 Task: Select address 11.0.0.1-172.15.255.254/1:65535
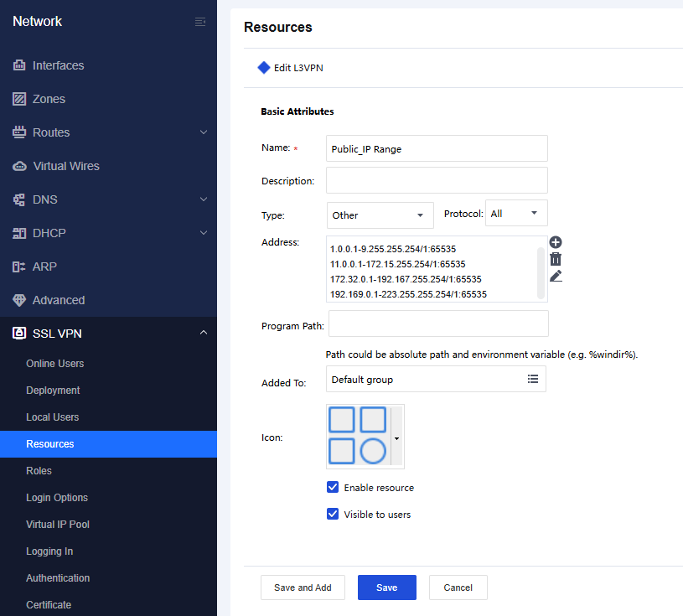pos(398,264)
